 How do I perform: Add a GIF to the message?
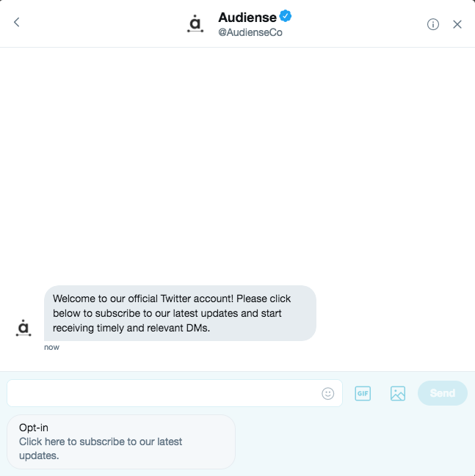click(x=363, y=393)
